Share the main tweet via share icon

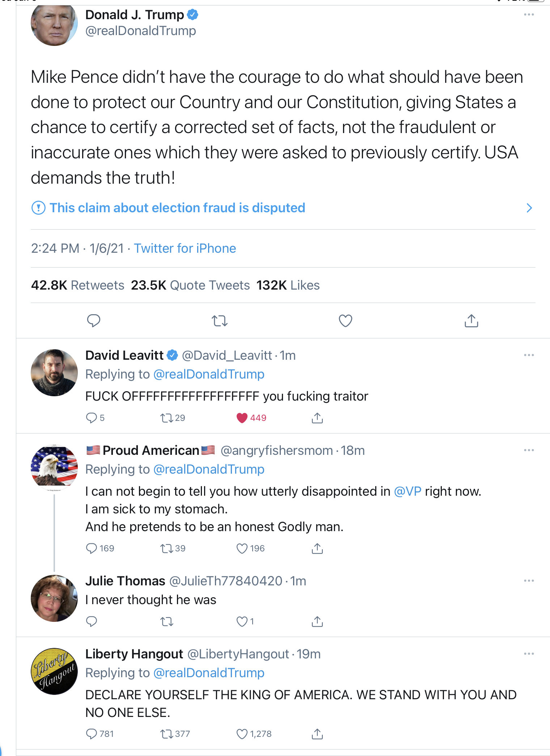[x=471, y=321]
